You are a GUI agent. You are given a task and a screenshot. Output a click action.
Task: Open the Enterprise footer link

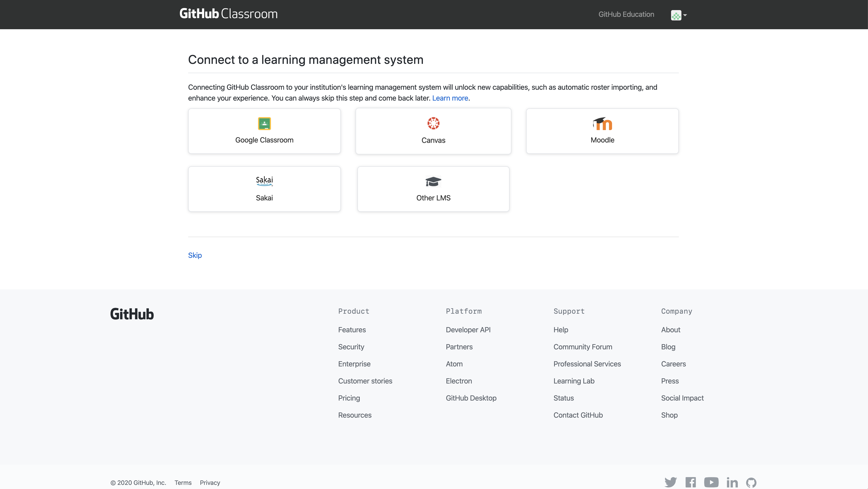pos(354,364)
